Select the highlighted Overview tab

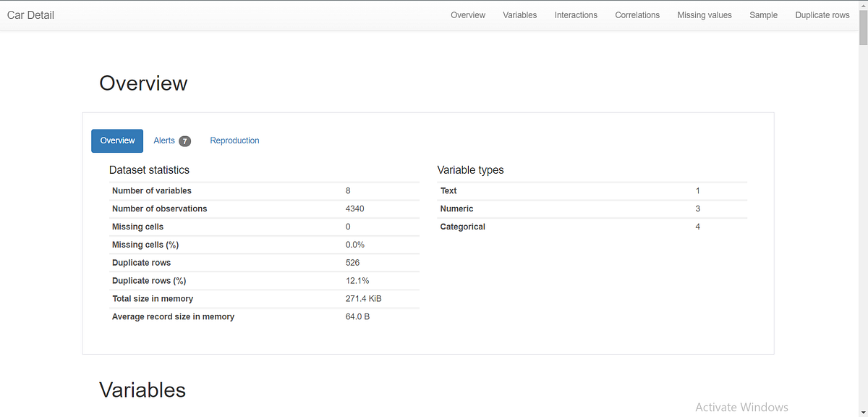coord(117,140)
